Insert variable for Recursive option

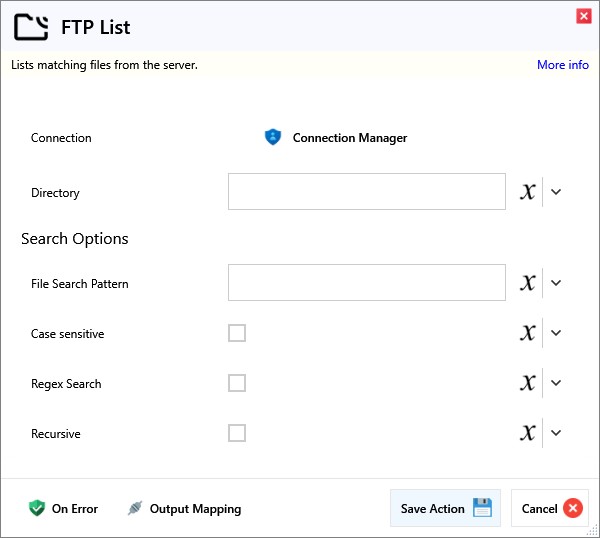(528, 433)
